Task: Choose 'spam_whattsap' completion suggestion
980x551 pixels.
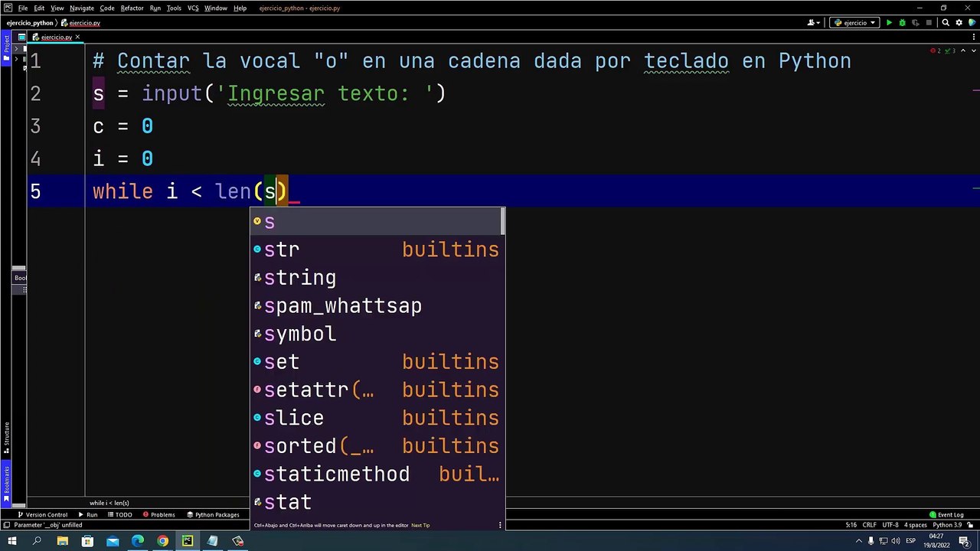Action: click(376, 306)
